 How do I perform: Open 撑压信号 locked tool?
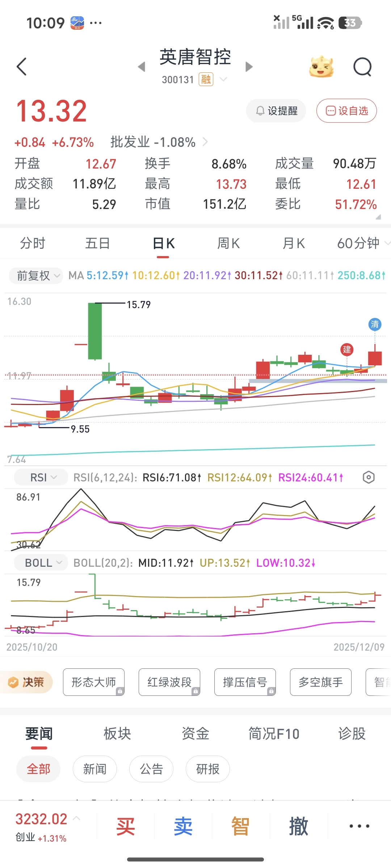point(245,682)
